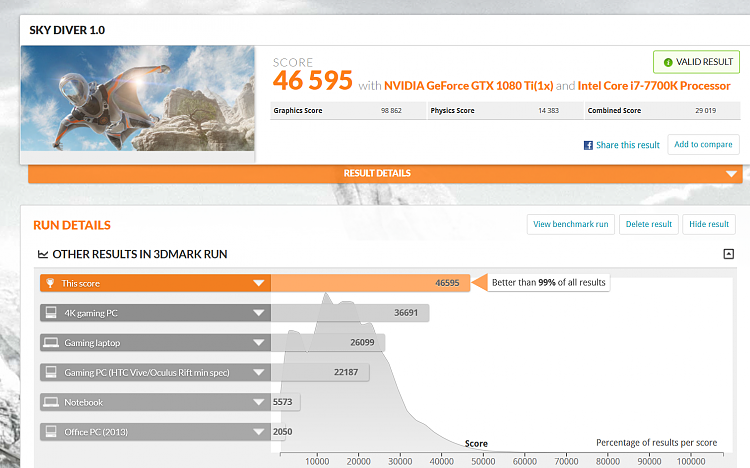Click the green info icon in Valid Result
Screen dimensions: 750x468
point(668,62)
